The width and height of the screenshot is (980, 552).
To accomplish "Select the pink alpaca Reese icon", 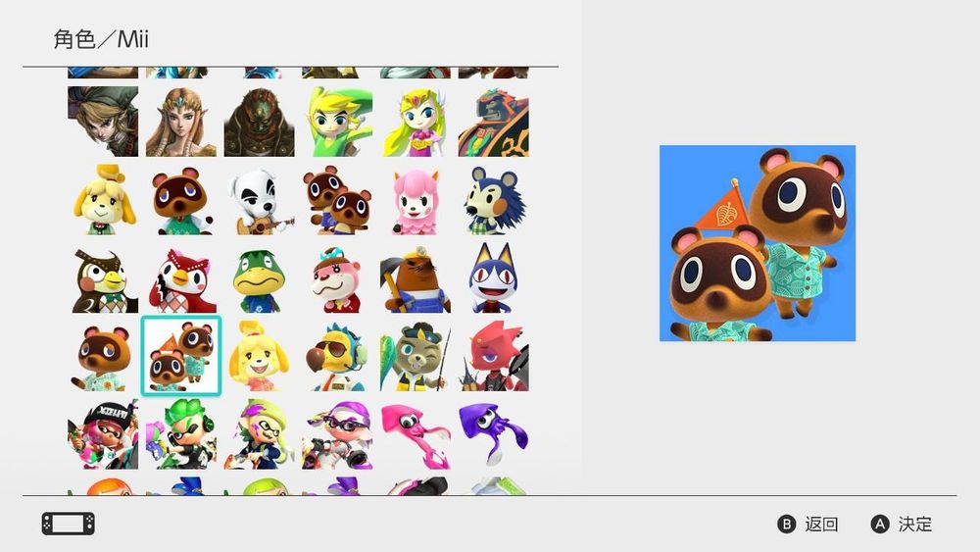I will coord(415,200).
